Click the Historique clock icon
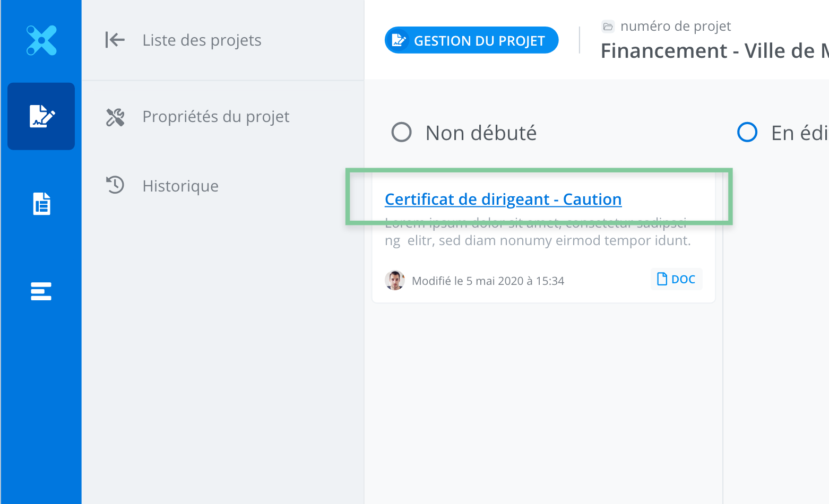The width and height of the screenshot is (829, 504). click(x=115, y=185)
